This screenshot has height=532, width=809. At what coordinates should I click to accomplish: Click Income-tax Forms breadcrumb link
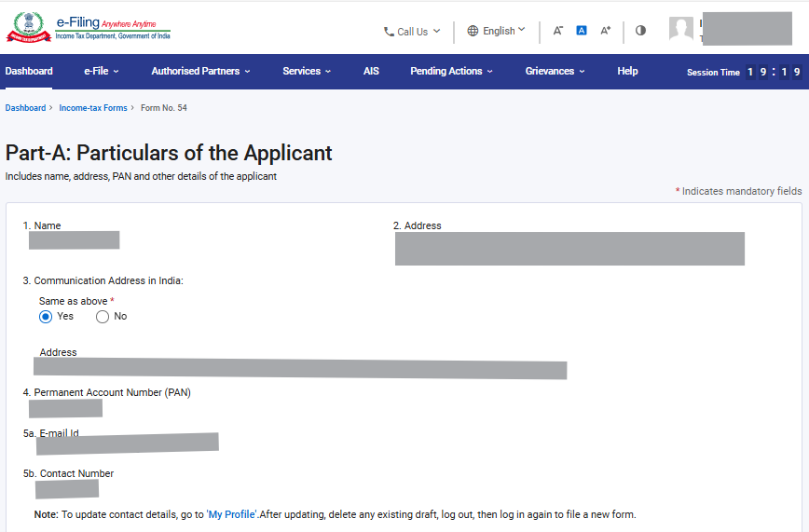point(93,108)
